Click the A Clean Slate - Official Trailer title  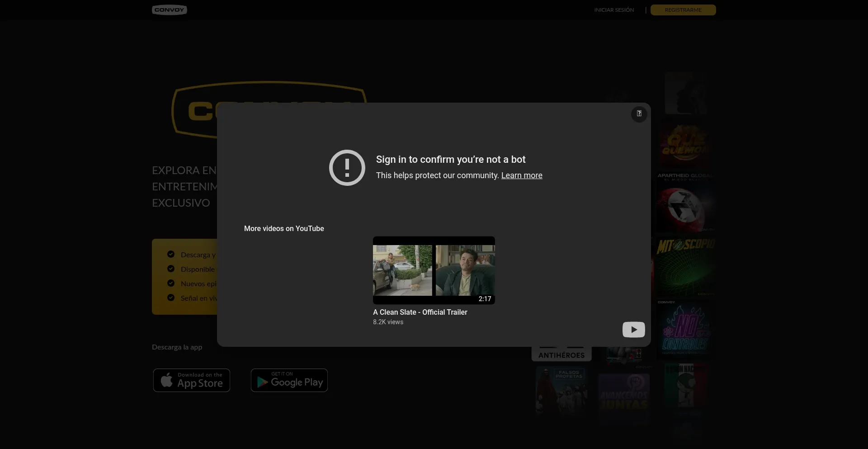(x=420, y=312)
